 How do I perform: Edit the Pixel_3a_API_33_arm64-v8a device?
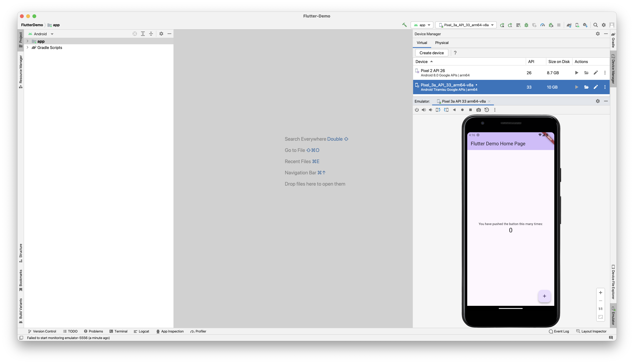(596, 87)
